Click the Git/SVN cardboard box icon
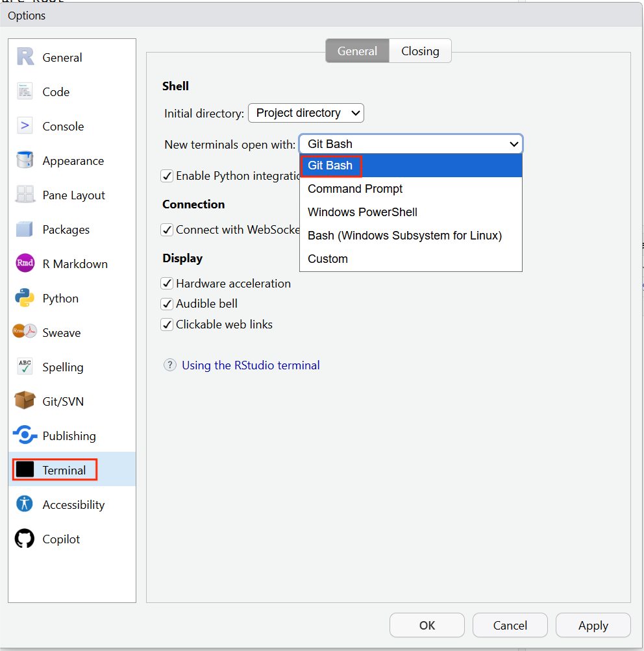Viewport: 644px width, 651px height. 25,400
